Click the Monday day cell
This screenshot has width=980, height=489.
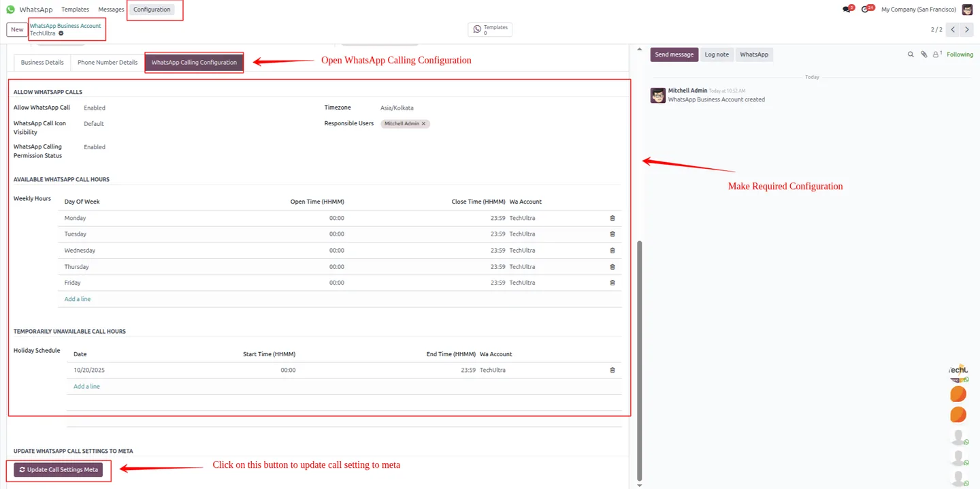(75, 218)
